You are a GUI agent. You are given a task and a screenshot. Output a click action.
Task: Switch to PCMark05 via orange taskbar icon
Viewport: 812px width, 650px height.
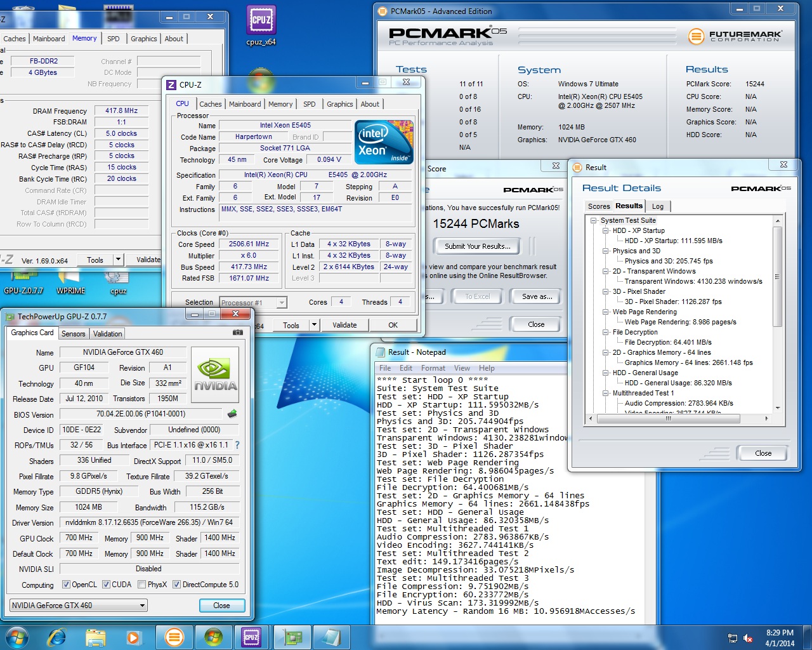[174, 637]
